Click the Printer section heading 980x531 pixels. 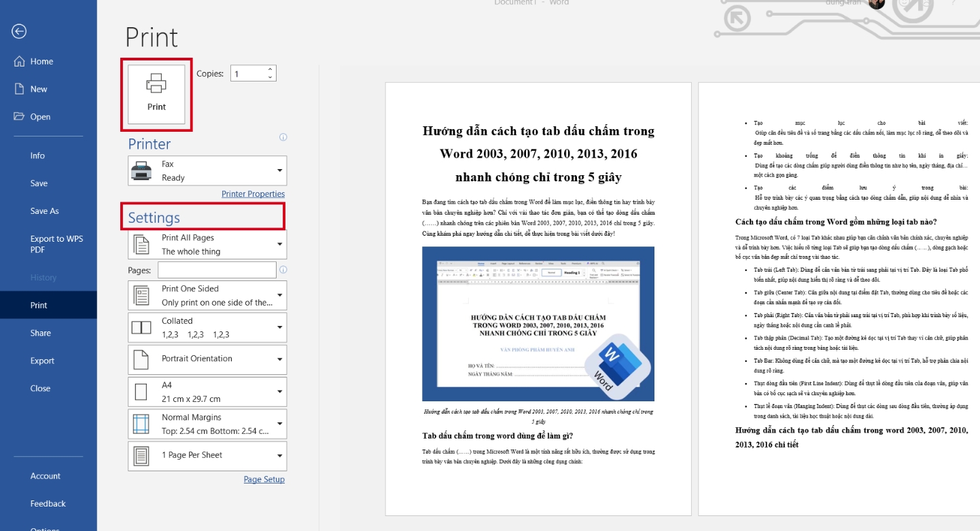click(150, 144)
